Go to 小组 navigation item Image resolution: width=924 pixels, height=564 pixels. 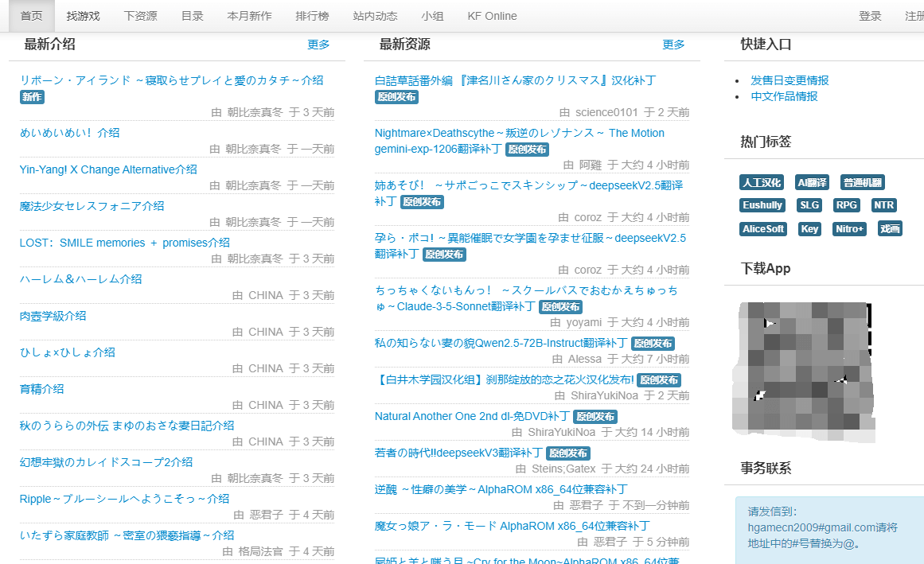(x=432, y=16)
